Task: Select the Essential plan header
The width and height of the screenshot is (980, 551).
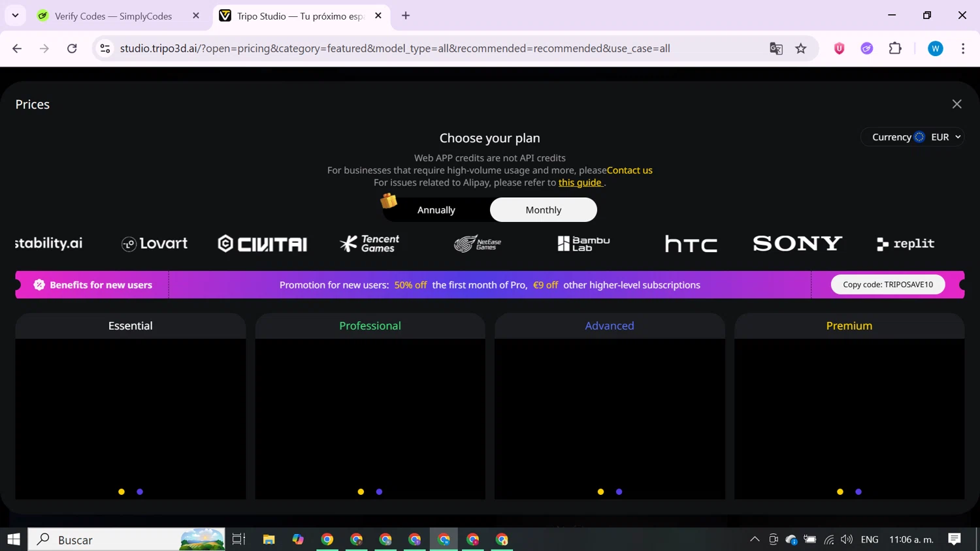Action: tap(131, 326)
